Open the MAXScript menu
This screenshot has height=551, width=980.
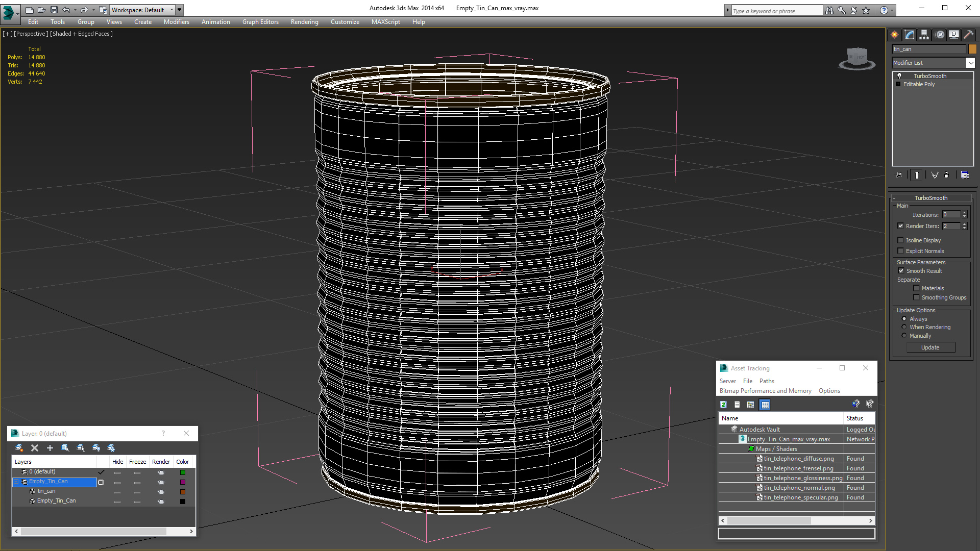(386, 22)
